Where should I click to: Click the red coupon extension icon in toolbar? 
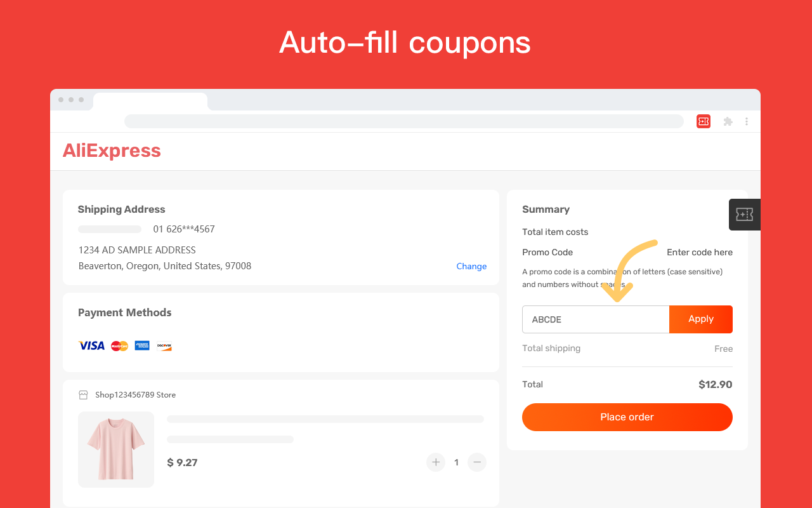703,121
